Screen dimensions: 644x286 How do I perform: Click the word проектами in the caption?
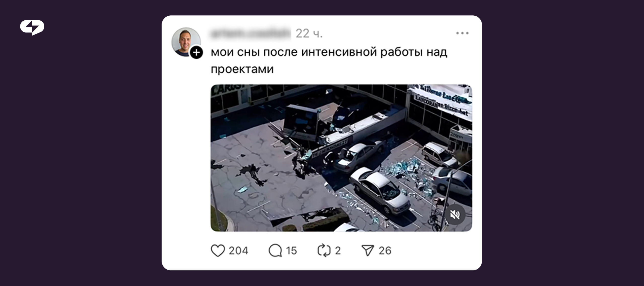click(x=242, y=69)
